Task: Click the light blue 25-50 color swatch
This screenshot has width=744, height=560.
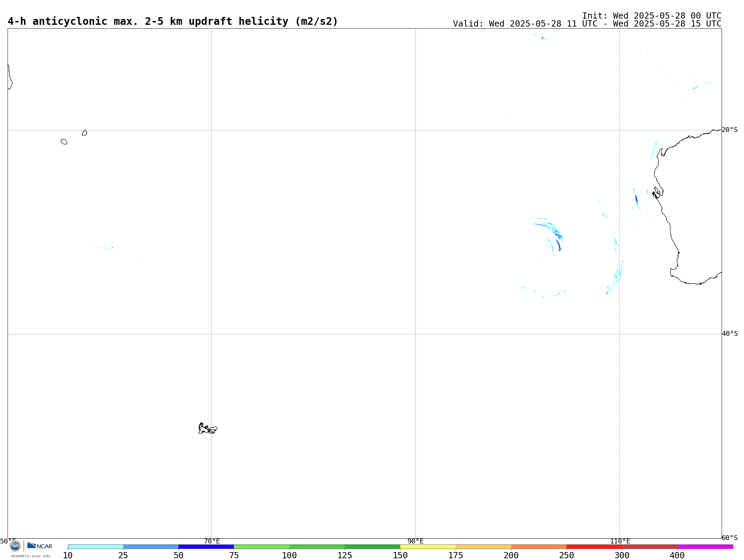Action: [151, 547]
